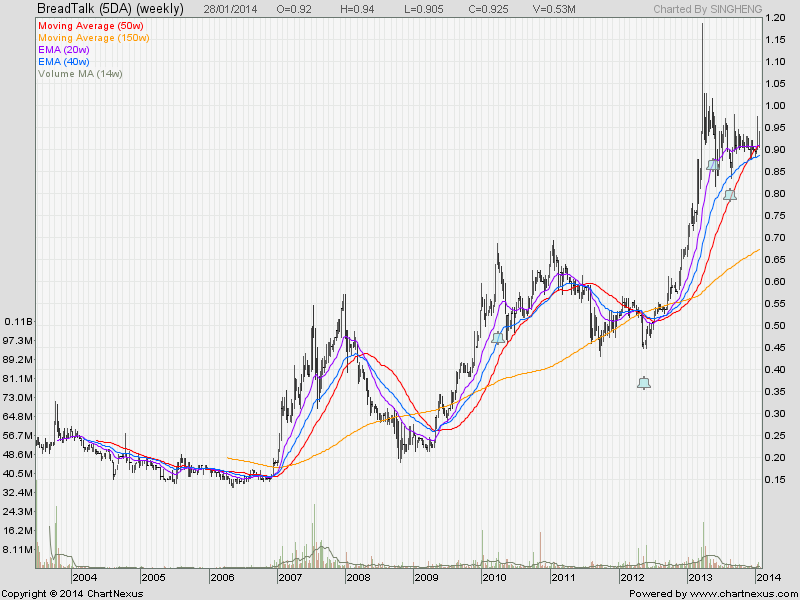This screenshot has height=600, width=800.
Task: Click the 24.3M volume axis label
Action: click(18, 511)
